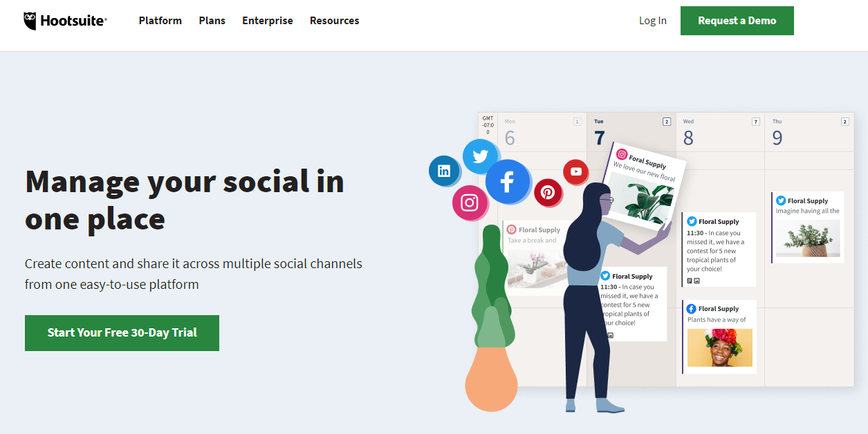
Task: Click 'Imagine having all the' post text
Action: click(x=808, y=211)
